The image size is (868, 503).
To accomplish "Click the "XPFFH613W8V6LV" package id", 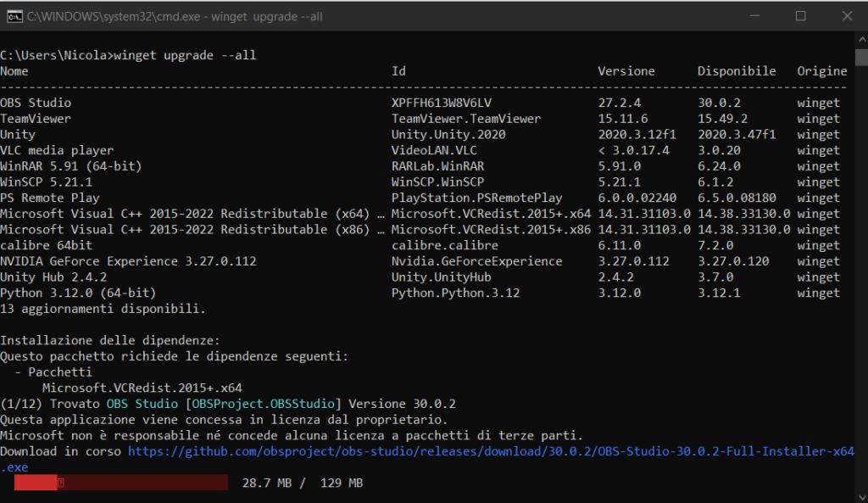I will tap(441, 103).
